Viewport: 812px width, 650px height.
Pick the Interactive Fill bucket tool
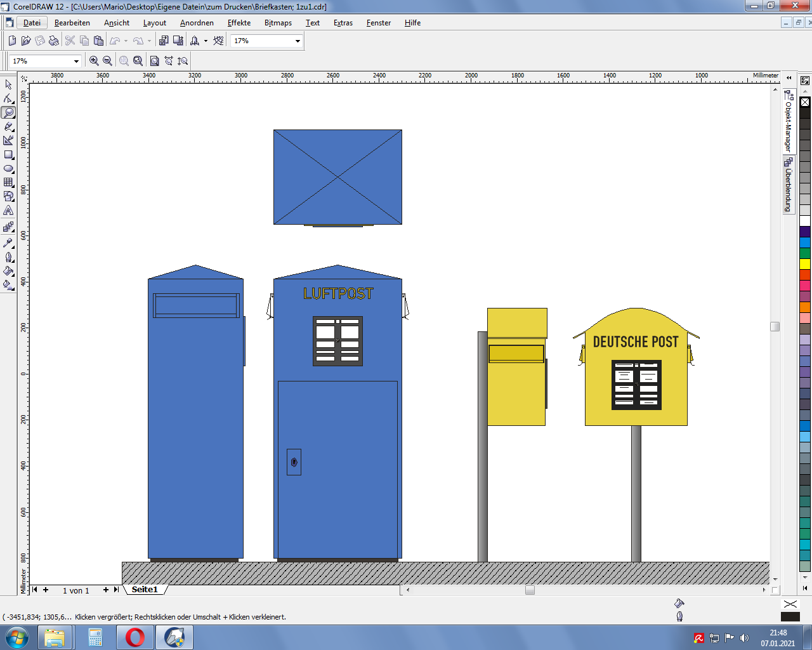8,285
